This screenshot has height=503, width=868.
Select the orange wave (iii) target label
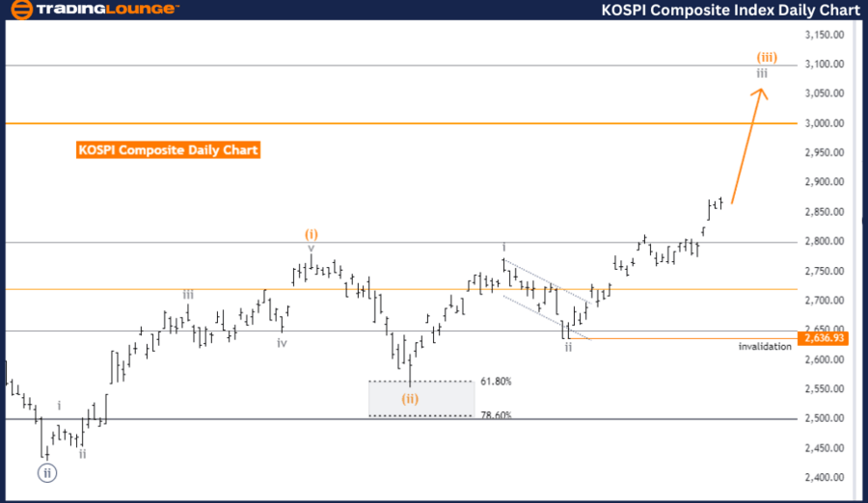(767, 56)
